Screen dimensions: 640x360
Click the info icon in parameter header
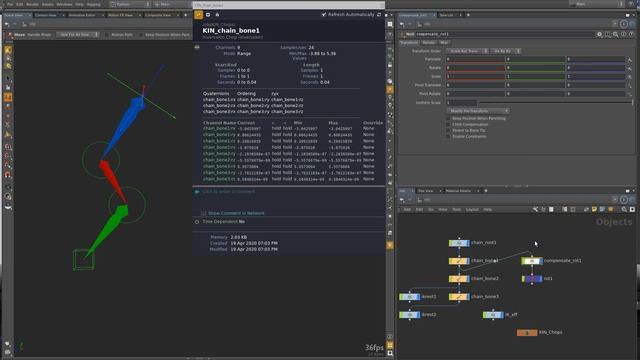point(624,34)
